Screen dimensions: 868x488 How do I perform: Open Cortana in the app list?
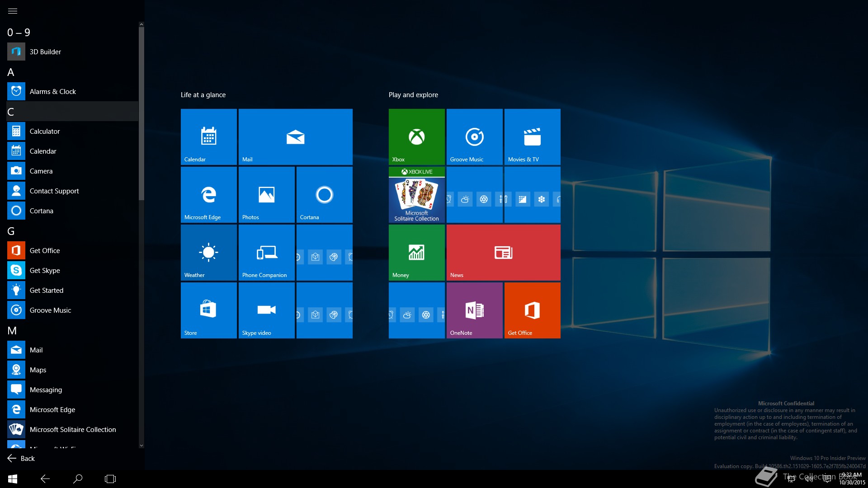(x=72, y=211)
